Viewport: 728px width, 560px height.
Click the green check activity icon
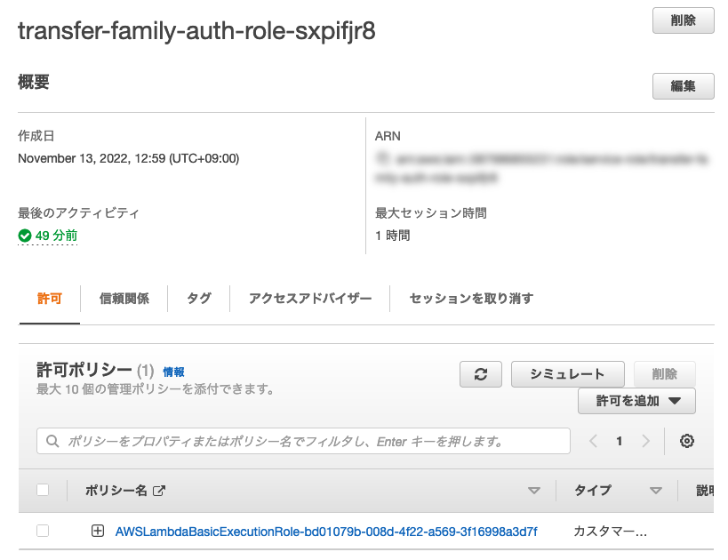click(x=25, y=236)
